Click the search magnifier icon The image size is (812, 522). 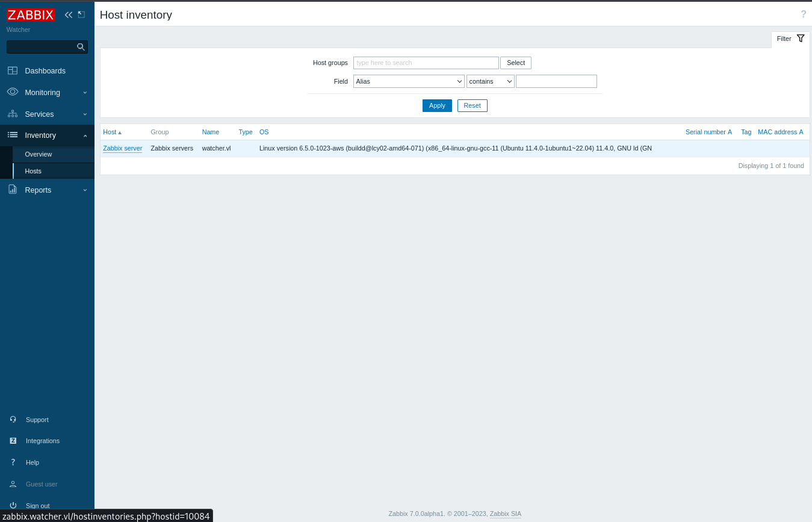coord(81,47)
